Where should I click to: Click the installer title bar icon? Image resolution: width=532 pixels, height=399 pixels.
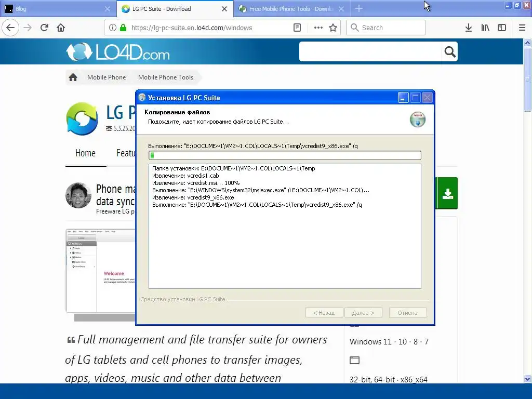coord(142,98)
